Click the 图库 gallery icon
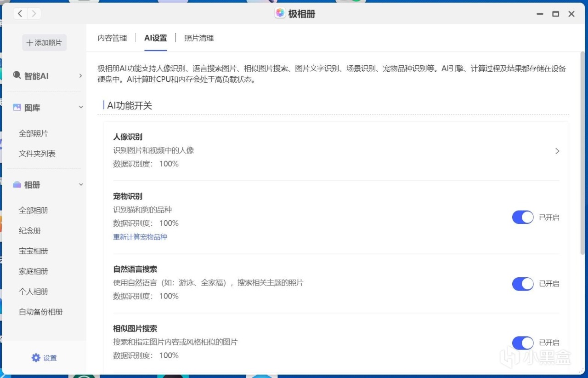 (17, 107)
